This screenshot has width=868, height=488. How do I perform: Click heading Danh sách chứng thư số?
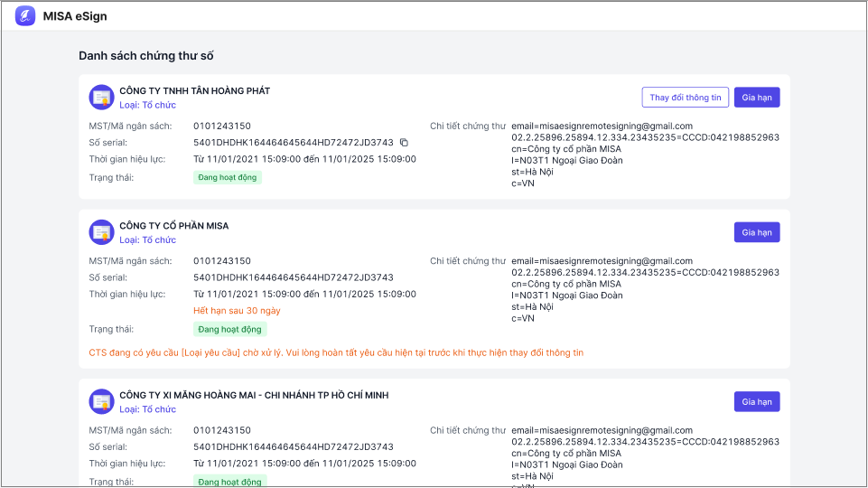(x=146, y=55)
